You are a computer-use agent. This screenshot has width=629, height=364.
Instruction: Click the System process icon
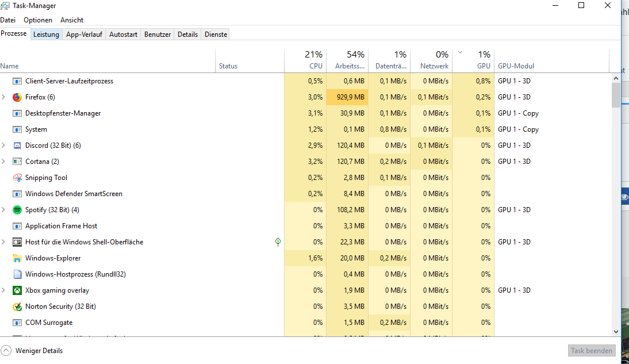(17, 129)
